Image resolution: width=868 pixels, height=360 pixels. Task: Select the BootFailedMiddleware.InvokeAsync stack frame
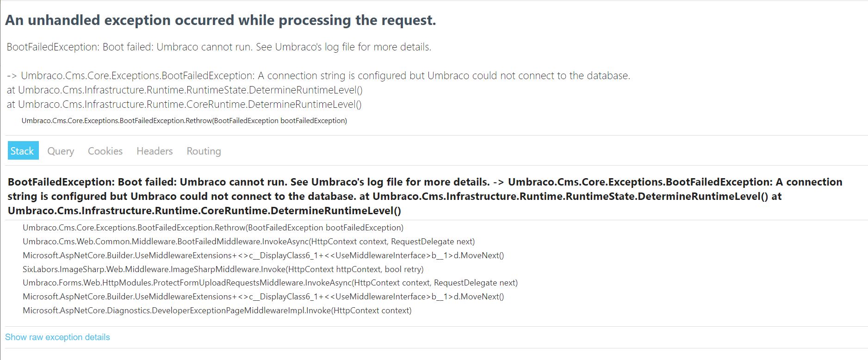coord(248,242)
